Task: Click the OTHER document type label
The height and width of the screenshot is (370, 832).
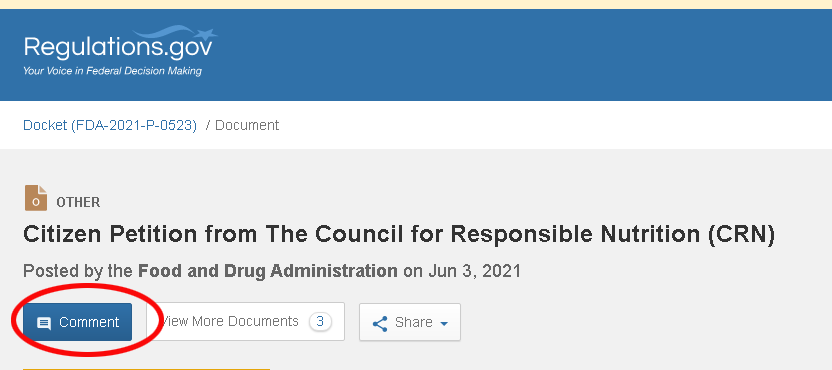Action: (78, 202)
